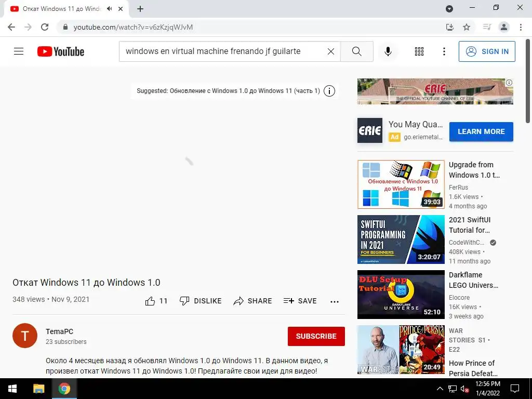The image size is (532, 399).
Task: Click the Suggested video card text
Action: [x=229, y=91]
